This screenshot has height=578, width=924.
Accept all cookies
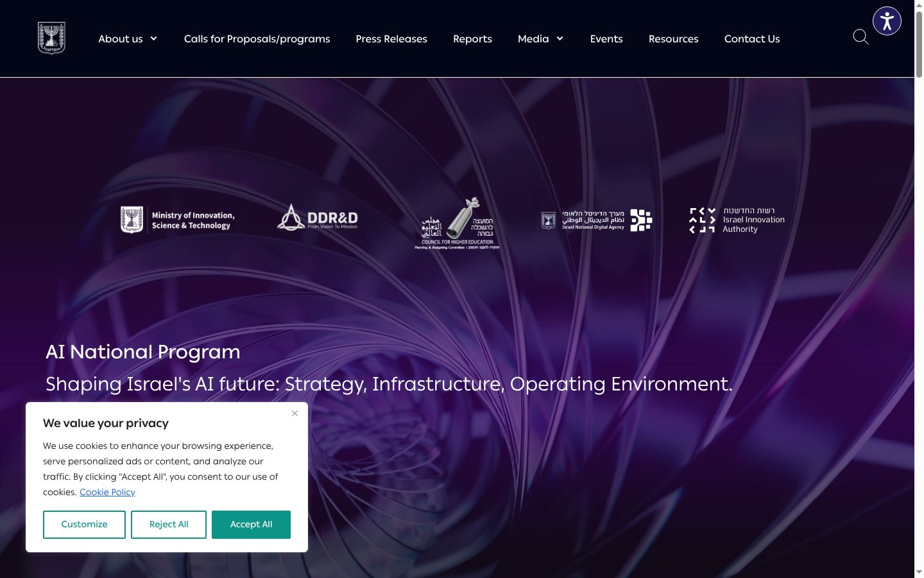click(x=251, y=525)
